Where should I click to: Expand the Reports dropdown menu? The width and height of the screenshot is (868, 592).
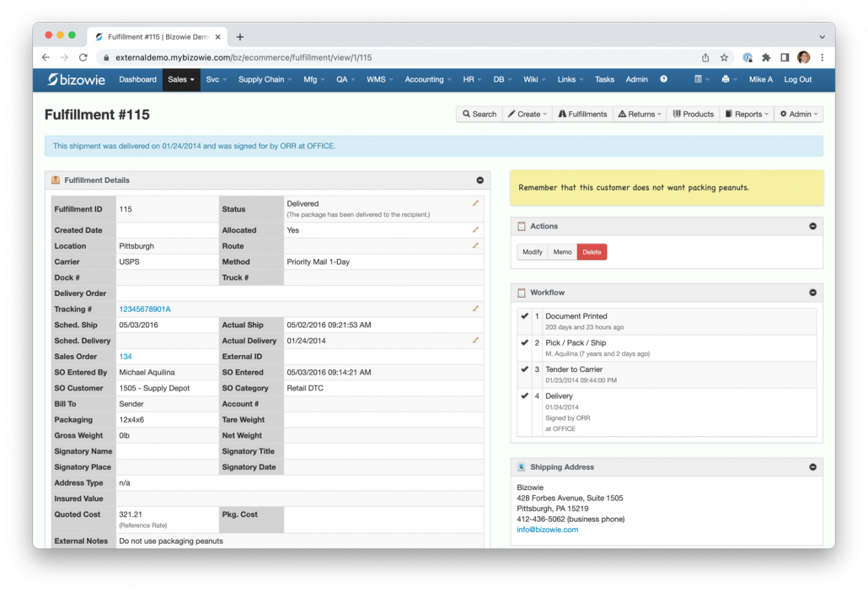747,114
